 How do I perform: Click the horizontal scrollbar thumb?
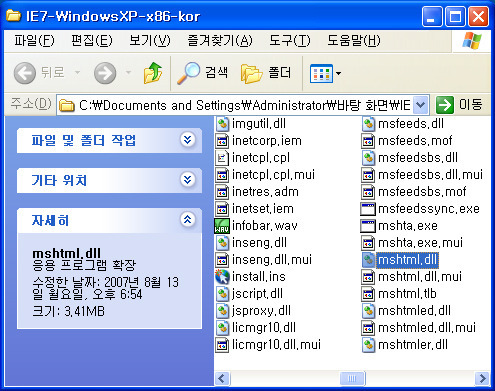(352, 378)
